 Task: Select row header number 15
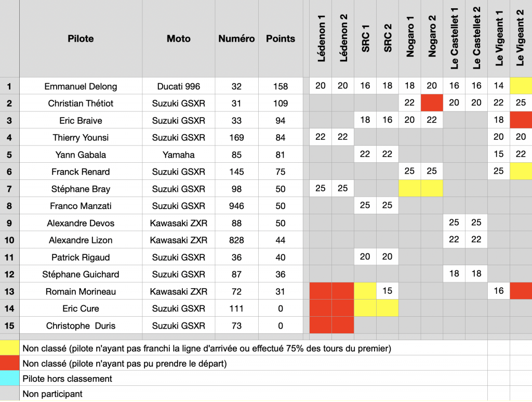point(9,326)
